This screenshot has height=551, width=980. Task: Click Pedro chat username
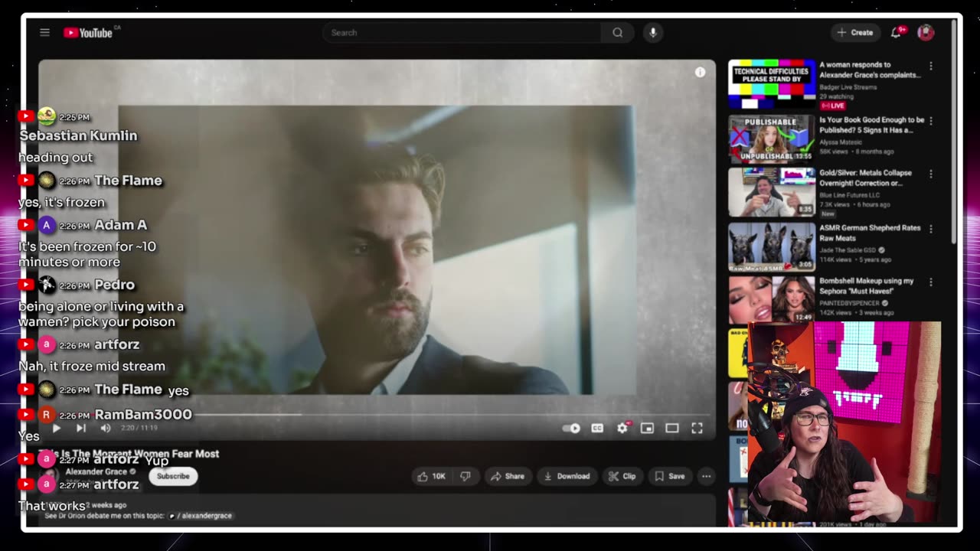(114, 285)
